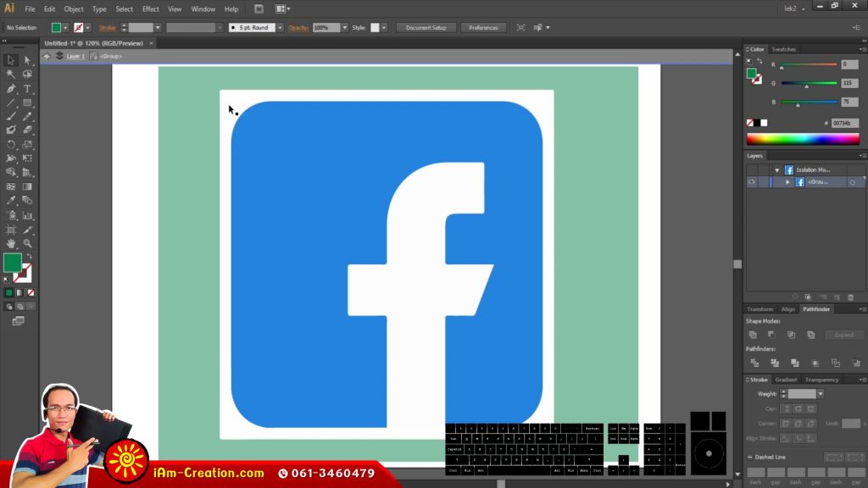
Task: Select the Free Transform tool
Action: click(27, 158)
